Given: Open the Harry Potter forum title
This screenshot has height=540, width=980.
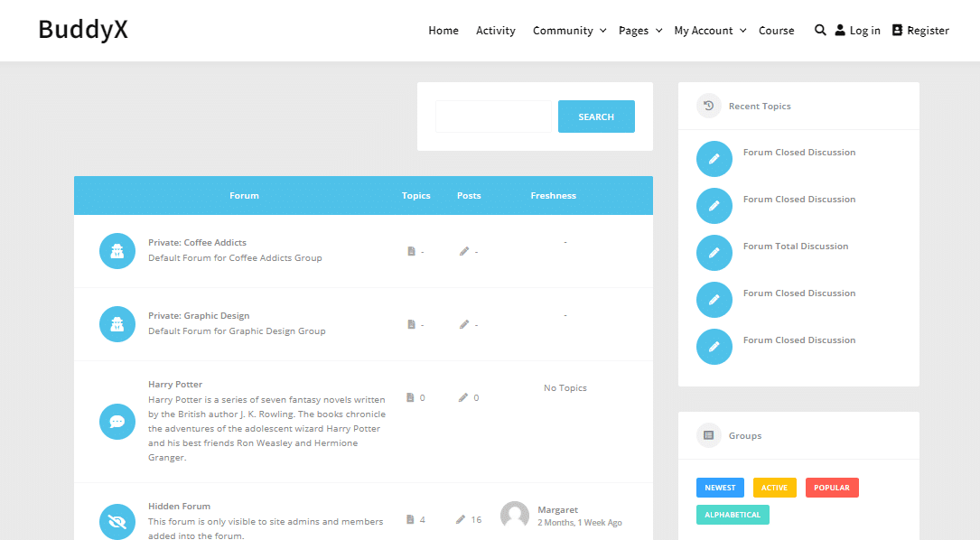Looking at the screenshot, I should pos(175,385).
